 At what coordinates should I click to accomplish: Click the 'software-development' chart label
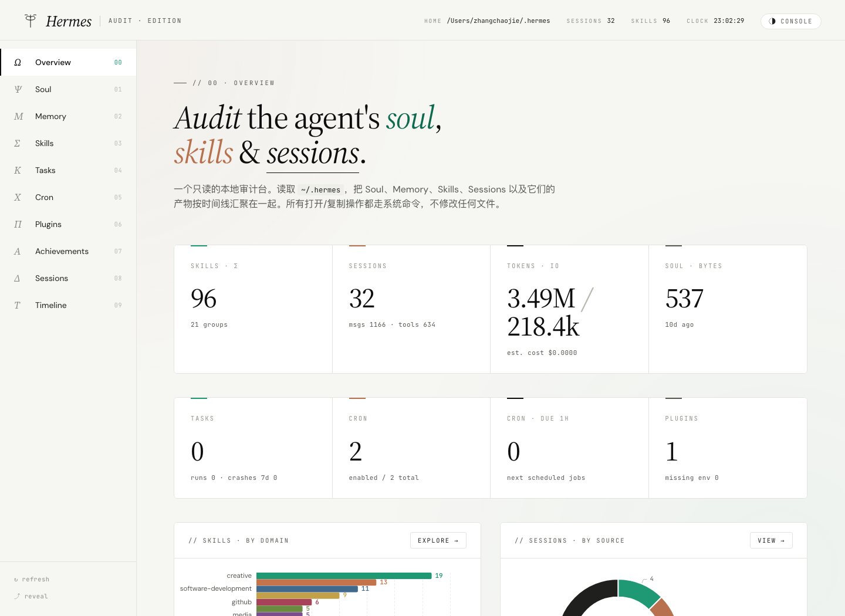pyautogui.click(x=216, y=588)
